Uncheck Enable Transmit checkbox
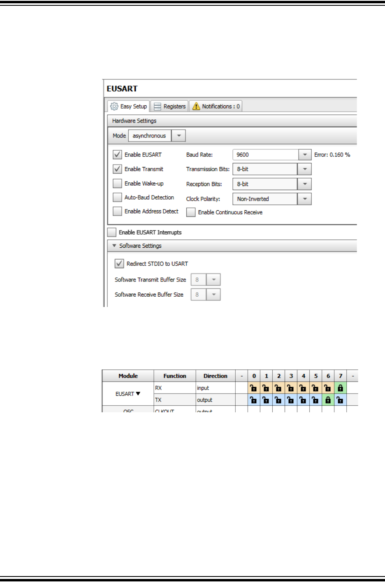 point(117,169)
